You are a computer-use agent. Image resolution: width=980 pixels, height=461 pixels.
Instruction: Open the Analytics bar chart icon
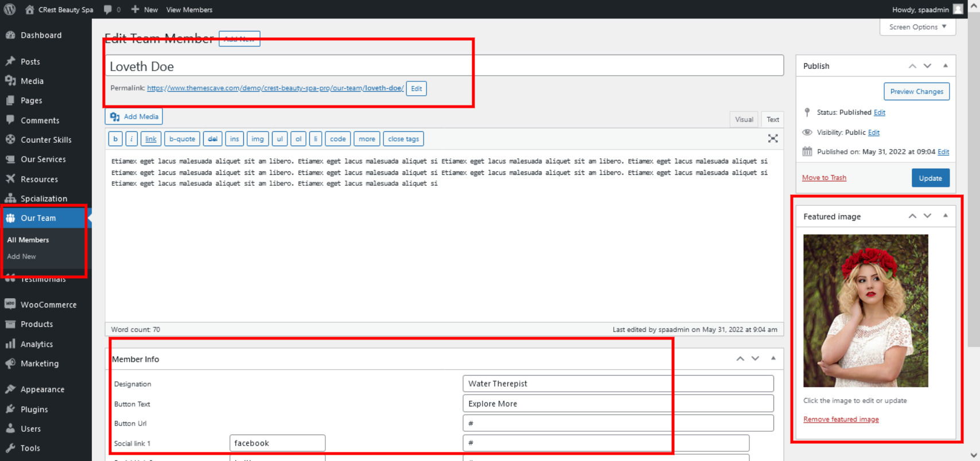[10, 344]
